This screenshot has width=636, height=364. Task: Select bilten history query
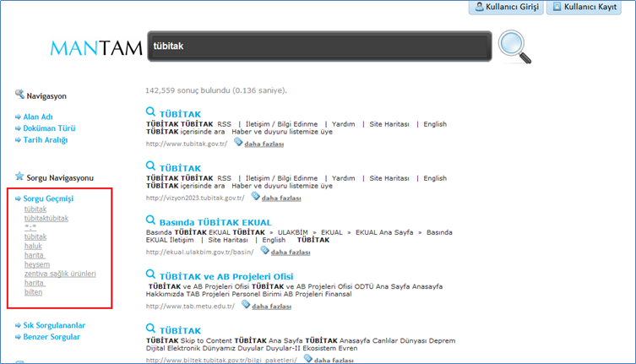tap(33, 292)
